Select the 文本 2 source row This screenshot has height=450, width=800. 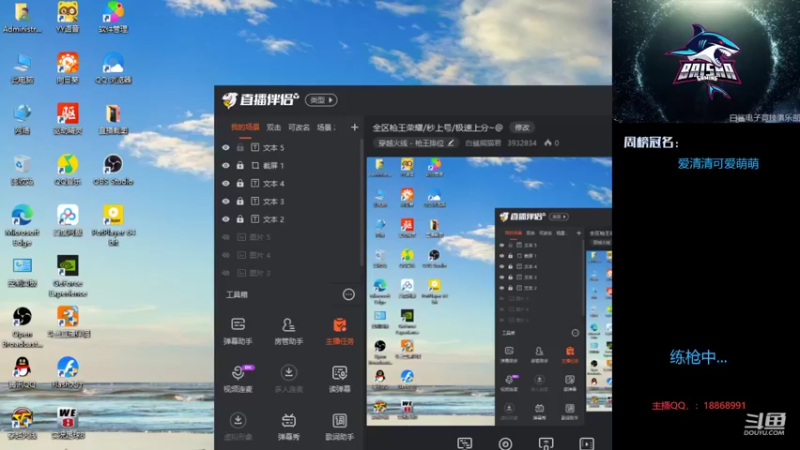click(288, 219)
